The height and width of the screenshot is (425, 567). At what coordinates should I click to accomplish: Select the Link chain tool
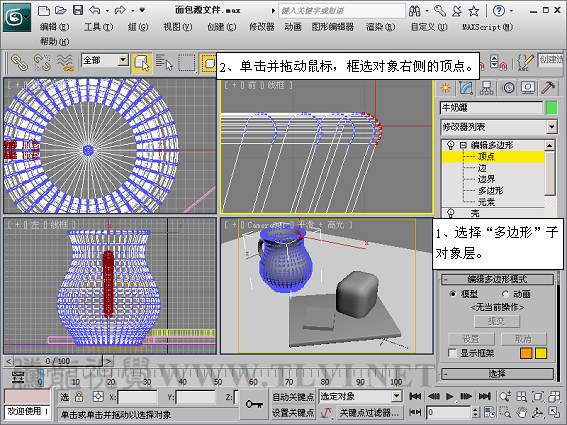point(19,62)
